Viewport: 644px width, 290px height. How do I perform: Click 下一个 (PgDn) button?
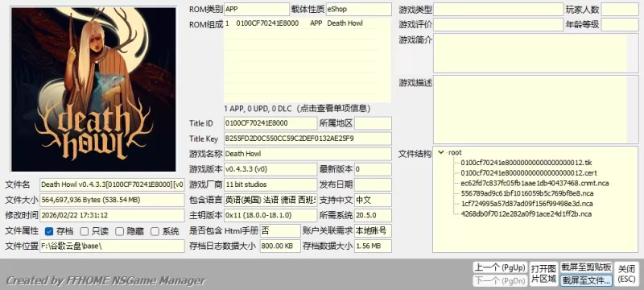point(499,281)
